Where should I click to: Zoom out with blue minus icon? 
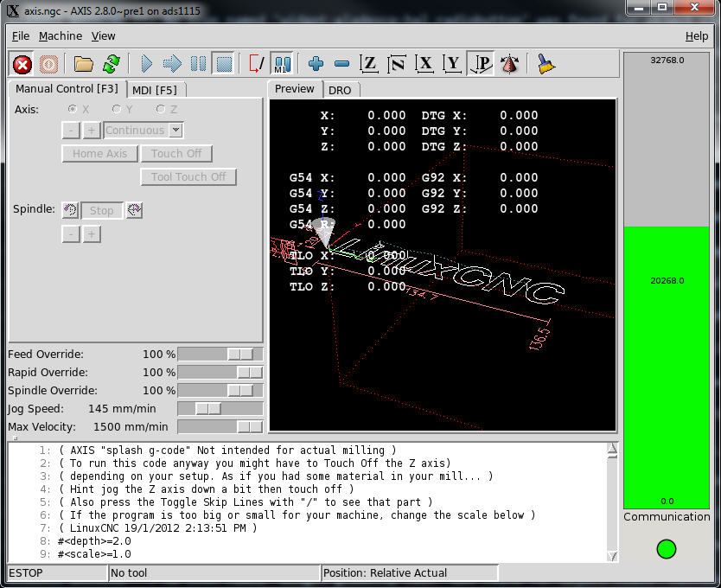(x=341, y=64)
